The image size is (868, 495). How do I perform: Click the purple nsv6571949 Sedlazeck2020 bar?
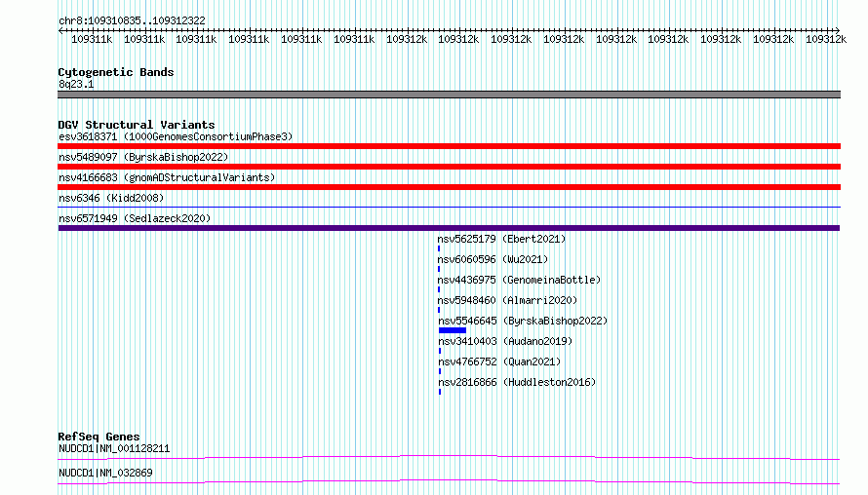[x=449, y=228]
